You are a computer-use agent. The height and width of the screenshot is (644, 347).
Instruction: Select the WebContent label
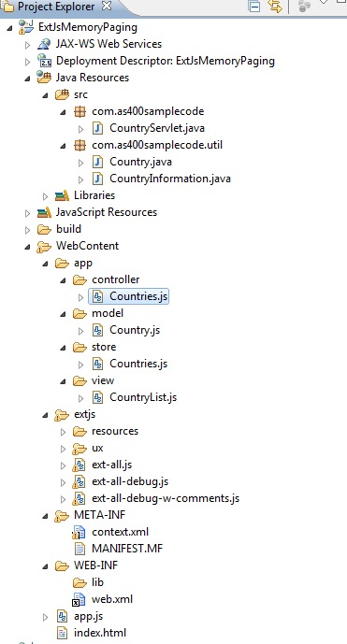tap(88, 246)
